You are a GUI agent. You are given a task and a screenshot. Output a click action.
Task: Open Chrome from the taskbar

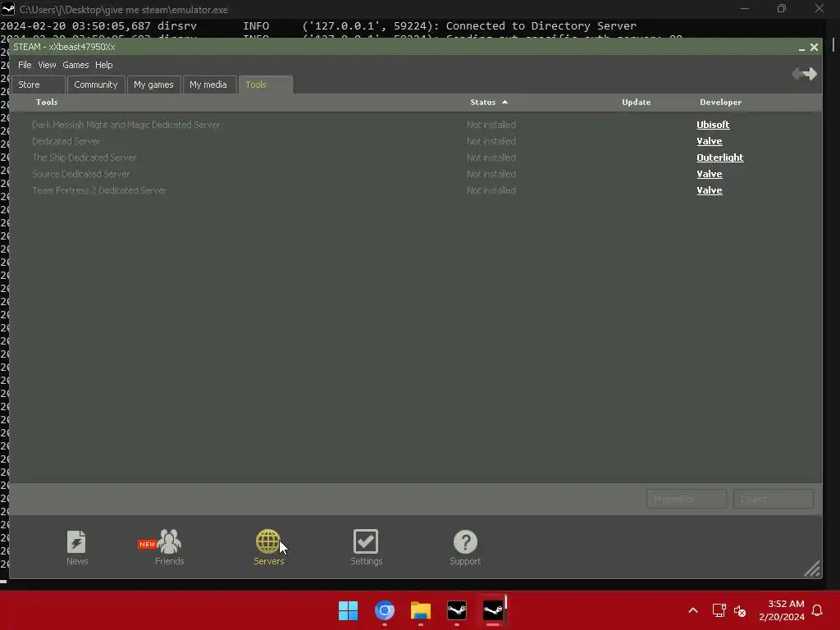pos(385,610)
